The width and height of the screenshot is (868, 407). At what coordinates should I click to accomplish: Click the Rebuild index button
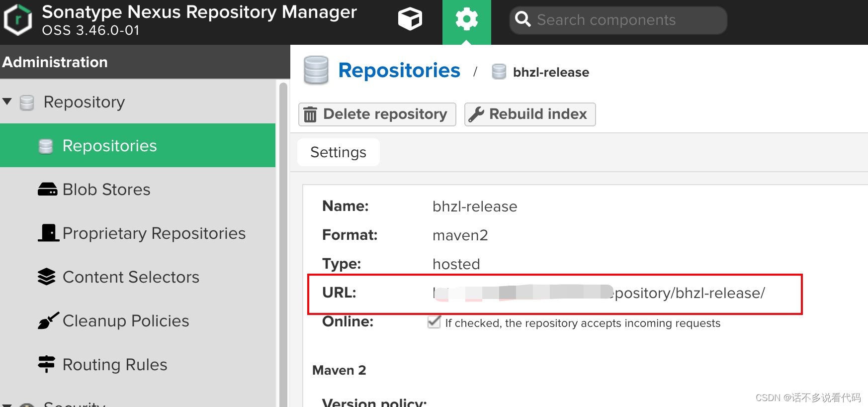click(530, 114)
